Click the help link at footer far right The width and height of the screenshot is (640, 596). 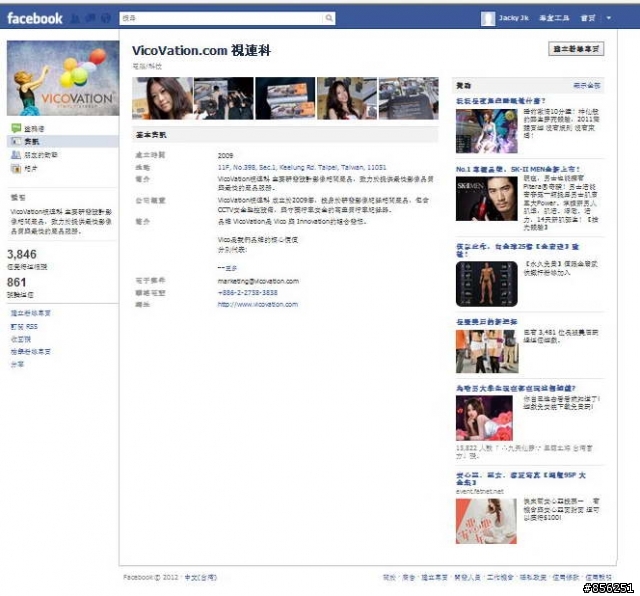coord(599,577)
